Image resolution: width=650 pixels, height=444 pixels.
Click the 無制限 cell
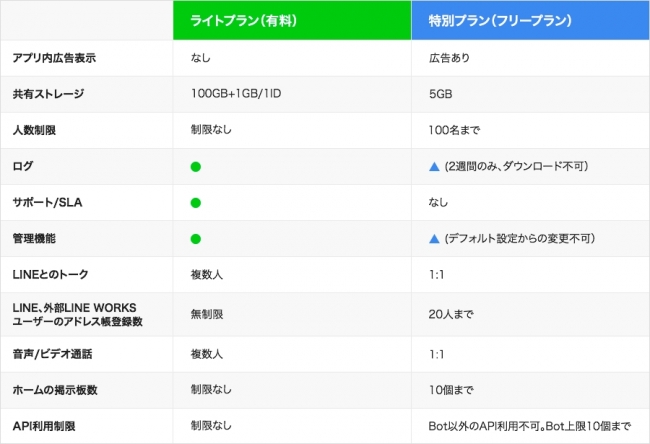(x=207, y=314)
